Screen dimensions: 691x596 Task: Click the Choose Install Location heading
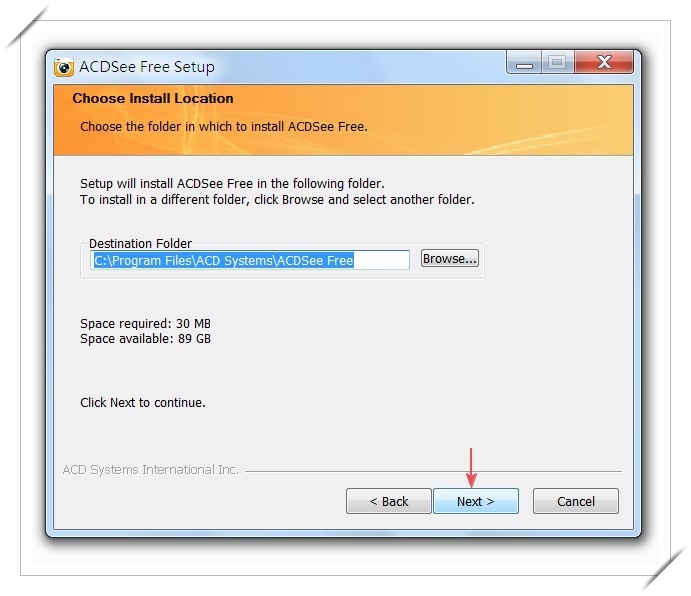[153, 98]
